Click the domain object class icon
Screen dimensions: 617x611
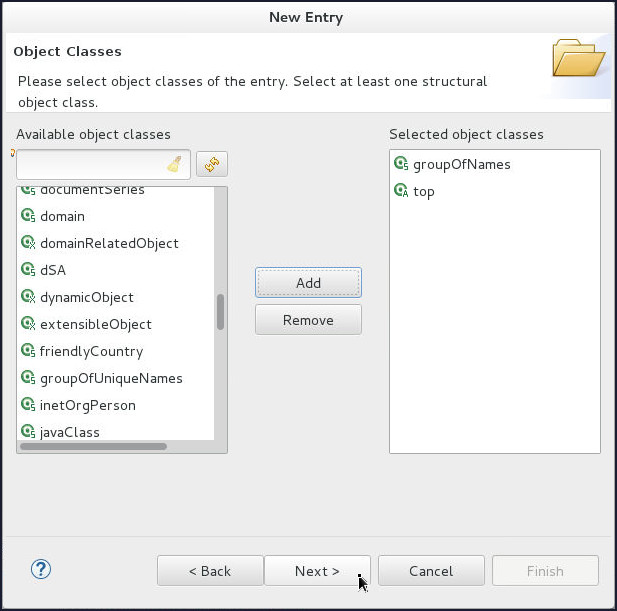coord(28,216)
